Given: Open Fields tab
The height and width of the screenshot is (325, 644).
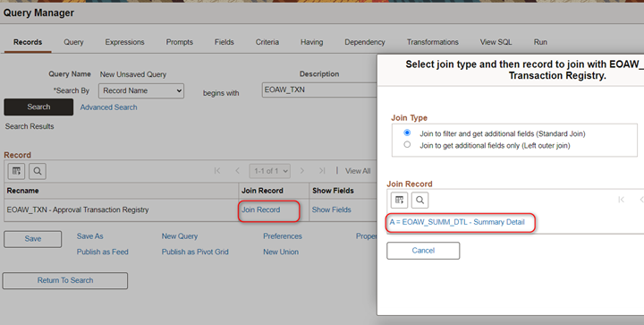Looking at the screenshot, I should tap(225, 42).
